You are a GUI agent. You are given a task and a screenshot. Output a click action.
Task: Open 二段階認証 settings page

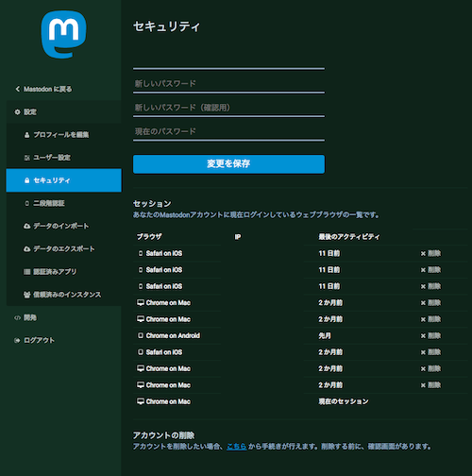pos(64,203)
